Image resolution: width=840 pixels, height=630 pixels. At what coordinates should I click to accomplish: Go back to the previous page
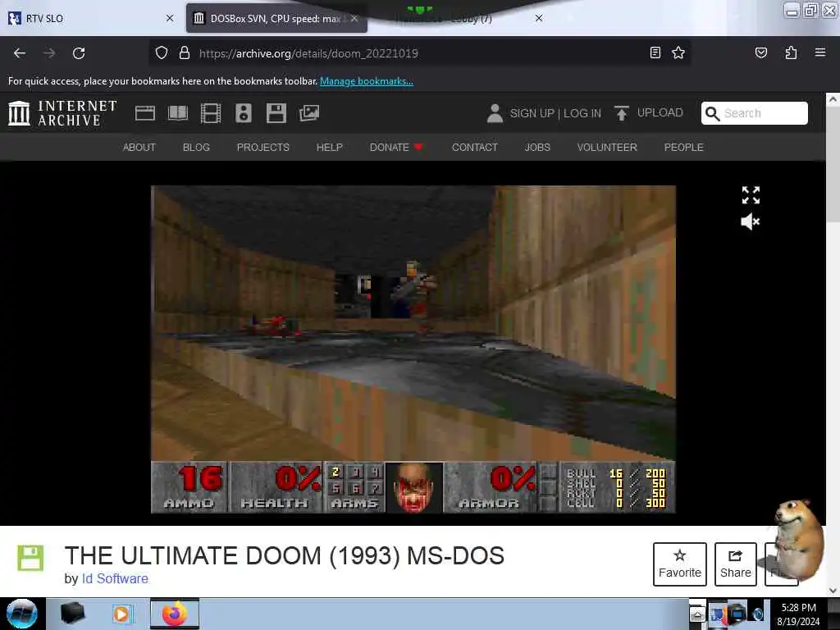pyautogui.click(x=20, y=53)
